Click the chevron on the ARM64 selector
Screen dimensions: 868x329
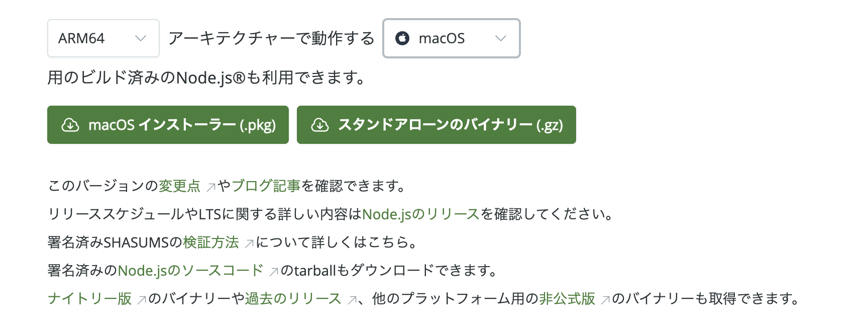point(141,38)
